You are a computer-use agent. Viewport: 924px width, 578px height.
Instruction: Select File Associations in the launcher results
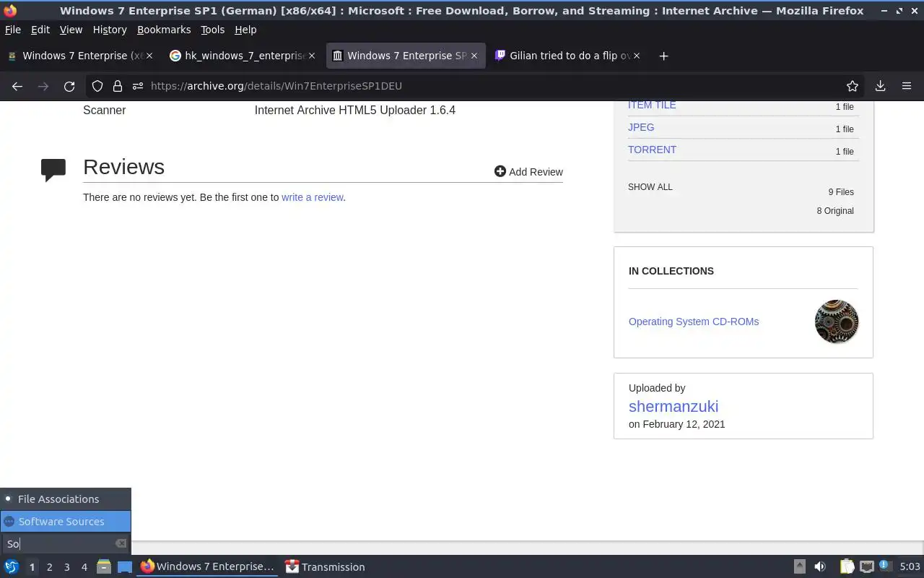[66, 499]
